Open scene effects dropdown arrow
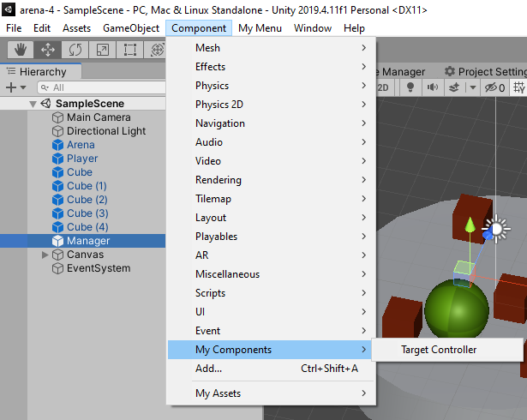Screen dimensions: 527x420 (x=473, y=87)
